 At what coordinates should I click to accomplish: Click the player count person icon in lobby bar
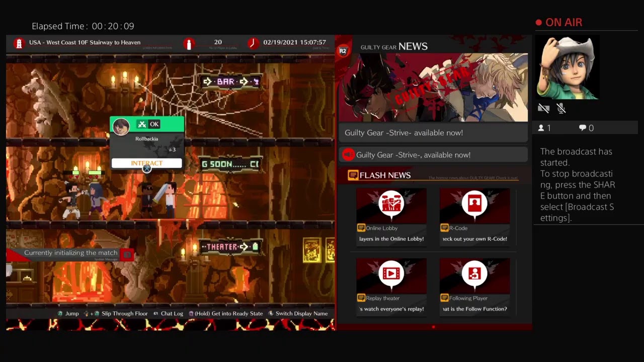(189, 44)
